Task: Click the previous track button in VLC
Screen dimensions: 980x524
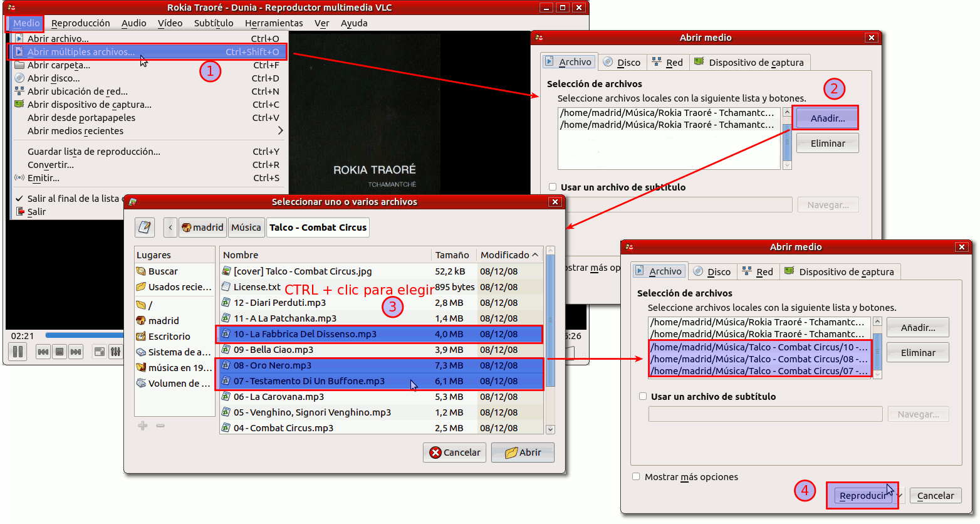Action: point(43,352)
